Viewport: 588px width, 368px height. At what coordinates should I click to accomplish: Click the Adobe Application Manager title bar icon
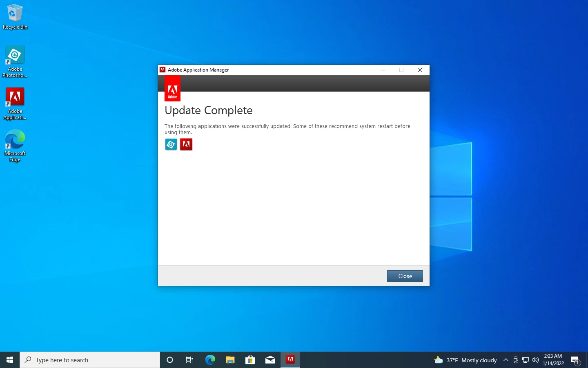point(163,70)
